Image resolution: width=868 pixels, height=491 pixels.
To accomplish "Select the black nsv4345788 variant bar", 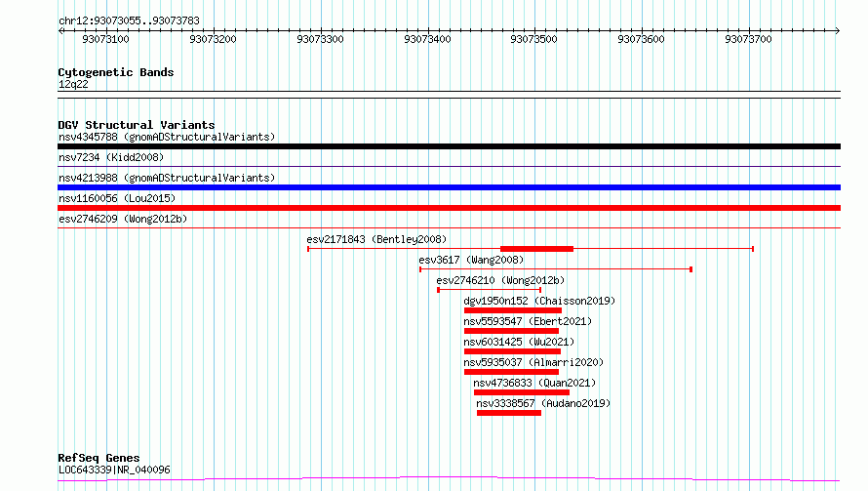I will click(x=449, y=146).
